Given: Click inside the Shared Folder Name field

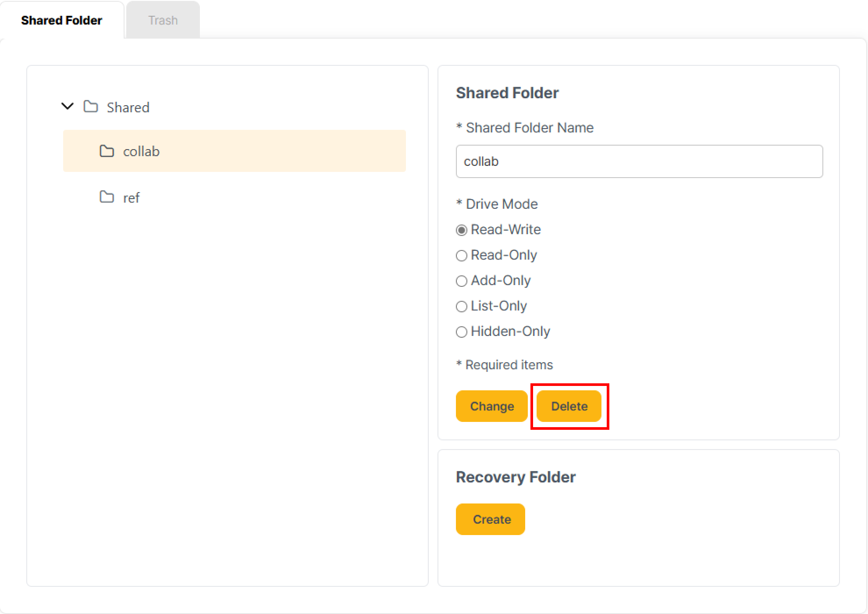Looking at the screenshot, I should [639, 161].
